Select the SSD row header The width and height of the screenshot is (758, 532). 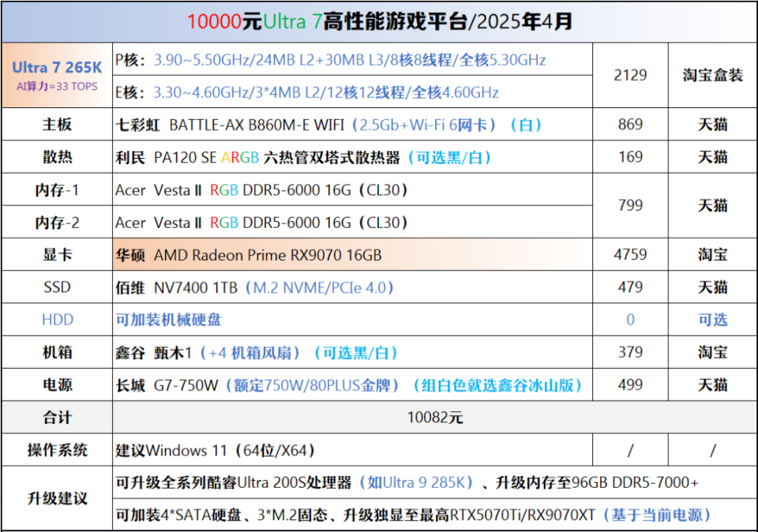click(x=57, y=287)
